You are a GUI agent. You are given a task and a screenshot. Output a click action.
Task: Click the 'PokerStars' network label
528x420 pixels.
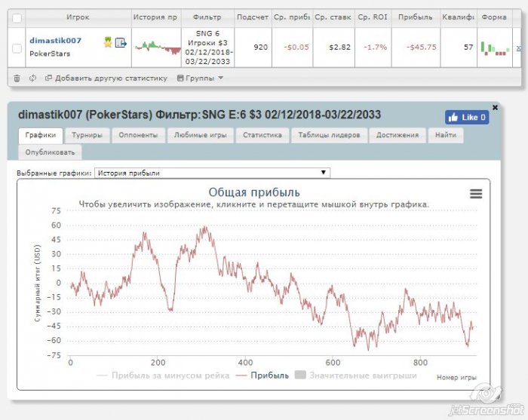click(x=50, y=54)
